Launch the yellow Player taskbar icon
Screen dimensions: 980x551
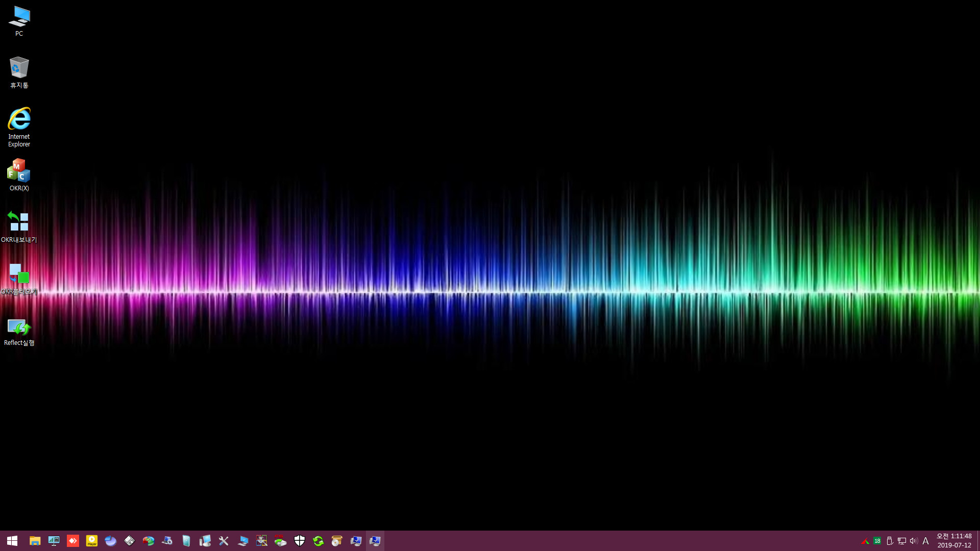pos(92,541)
